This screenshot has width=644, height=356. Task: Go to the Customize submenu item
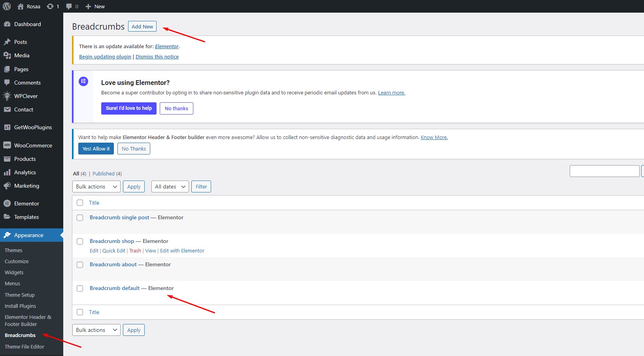point(17,261)
